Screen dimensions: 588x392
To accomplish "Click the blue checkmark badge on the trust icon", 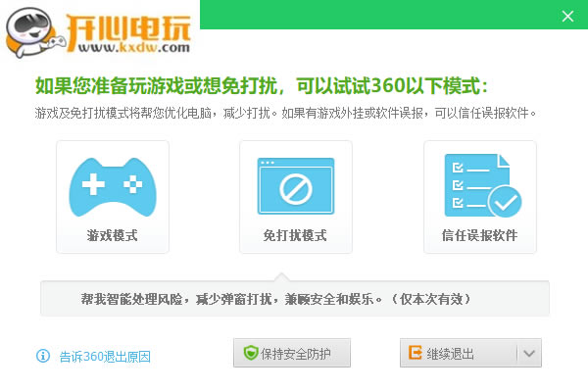I will pos(505,201).
